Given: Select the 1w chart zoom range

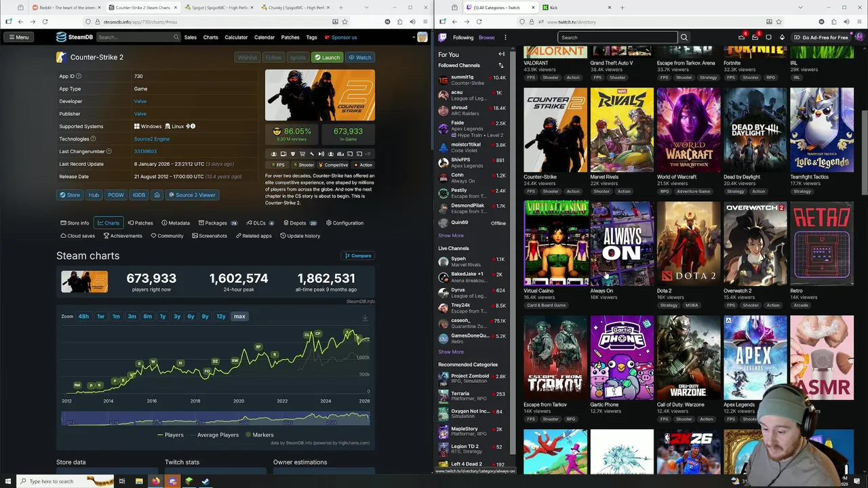Looking at the screenshot, I should 100,317.
